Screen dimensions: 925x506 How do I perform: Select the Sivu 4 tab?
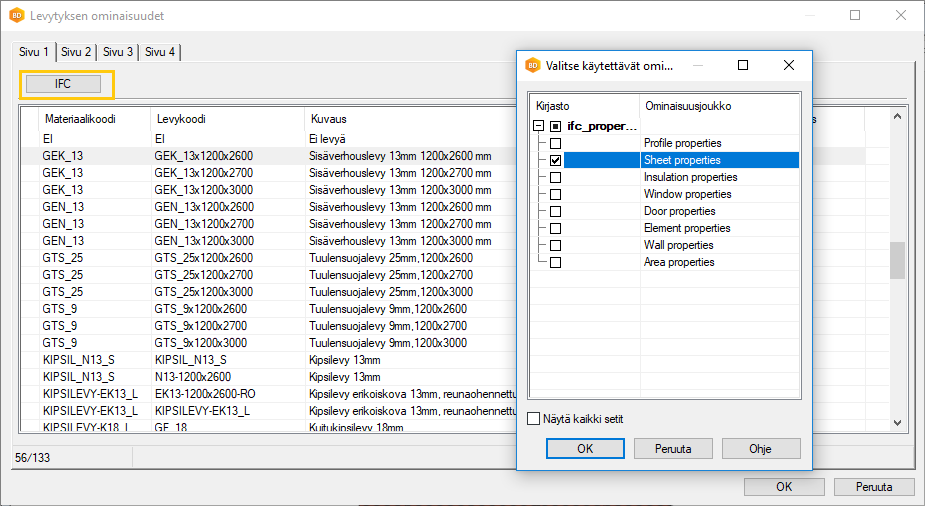click(159, 52)
